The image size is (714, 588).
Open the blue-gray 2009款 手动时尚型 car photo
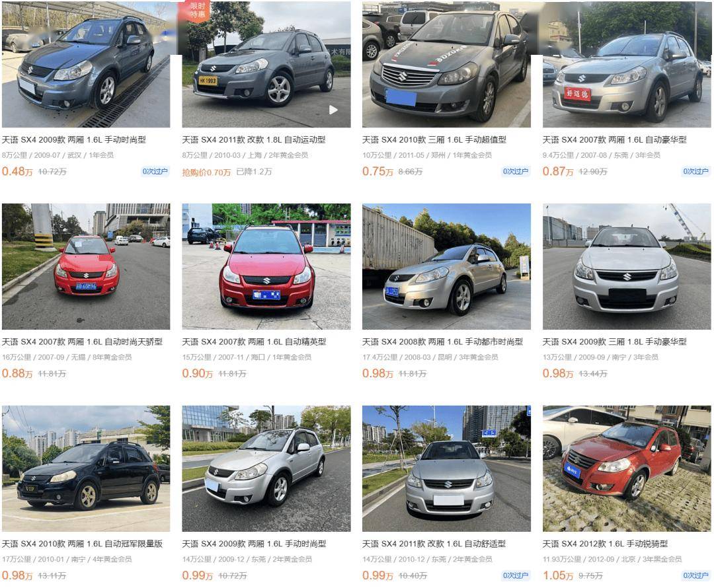pyautogui.click(x=86, y=64)
